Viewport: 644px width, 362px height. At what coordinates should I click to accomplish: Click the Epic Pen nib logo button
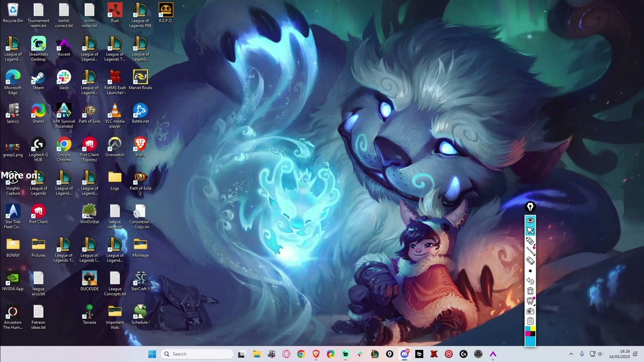point(530,207)
